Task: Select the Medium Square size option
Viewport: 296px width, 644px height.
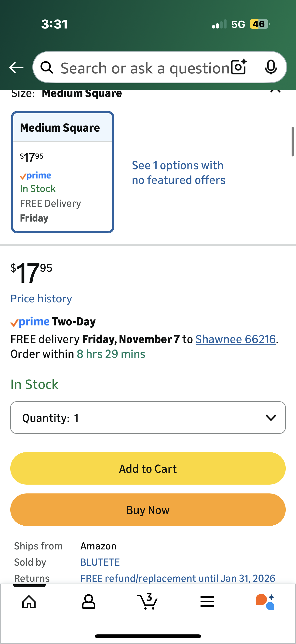Action: [x=62, y=172]
